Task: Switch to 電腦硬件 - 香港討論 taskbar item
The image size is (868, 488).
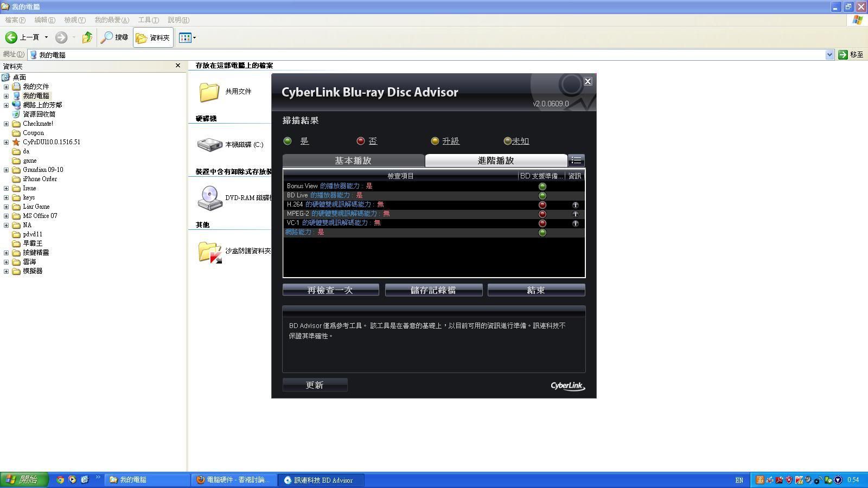Action: (234, 480)
